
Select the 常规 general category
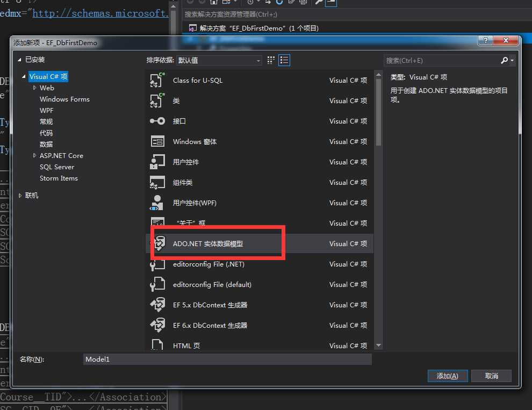point(46,121)
